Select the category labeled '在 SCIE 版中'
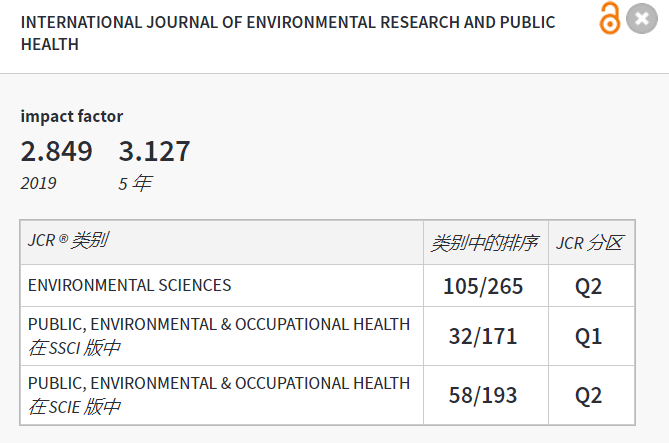 pos(74,407)
